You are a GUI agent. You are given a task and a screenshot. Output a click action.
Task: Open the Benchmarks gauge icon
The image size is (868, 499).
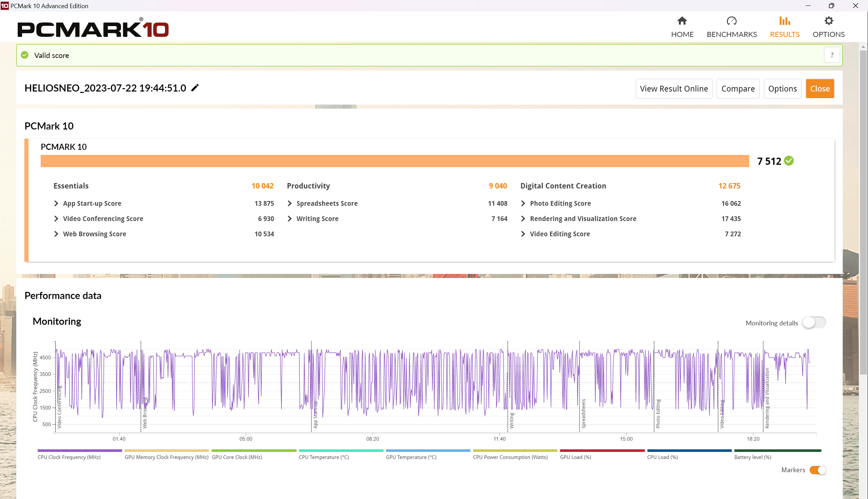(x=731, y=21)
